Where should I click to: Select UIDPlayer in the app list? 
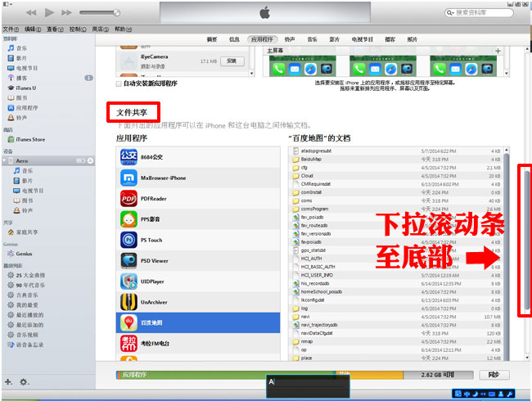point(198,282)
